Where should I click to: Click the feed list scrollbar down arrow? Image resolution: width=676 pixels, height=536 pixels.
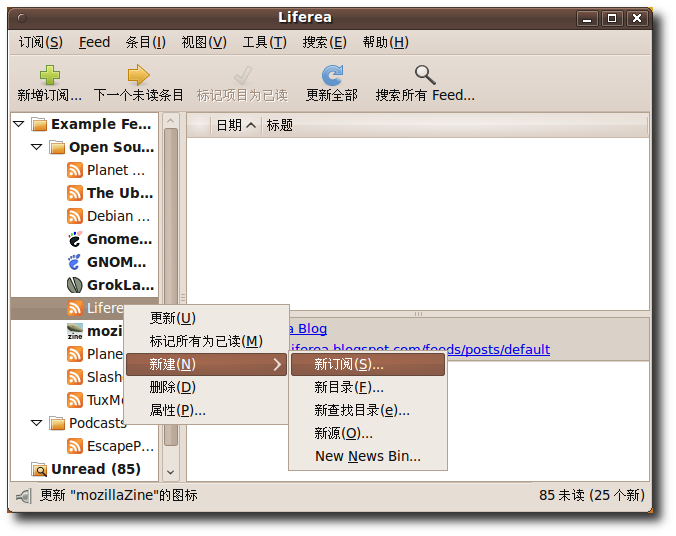171,472
